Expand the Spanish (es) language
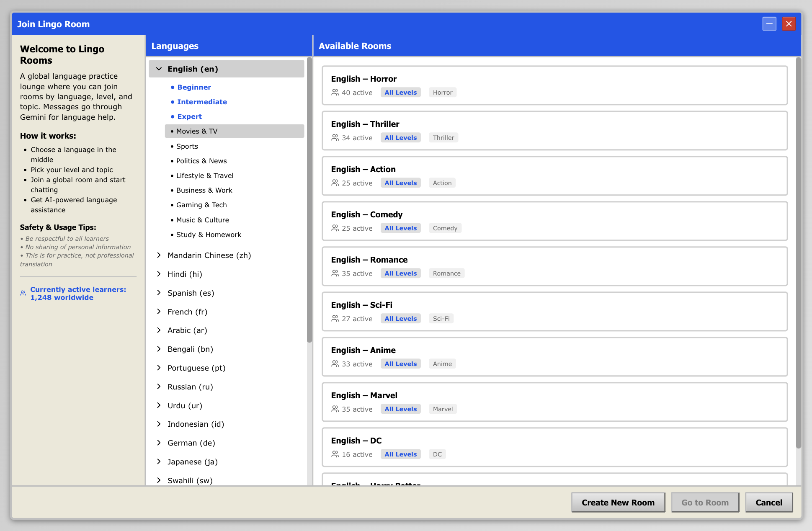This screenshot has width=812, height=531. coord(159,293)
